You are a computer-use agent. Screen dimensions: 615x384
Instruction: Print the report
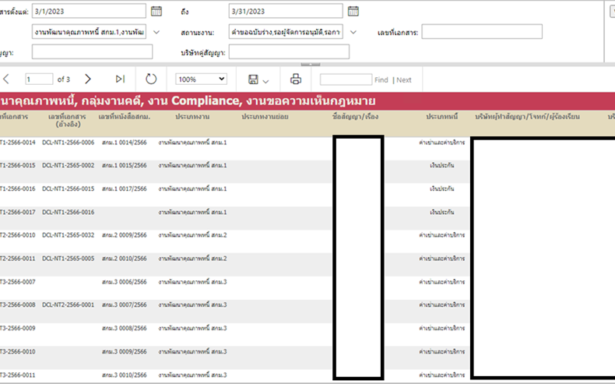click(296, 79)
